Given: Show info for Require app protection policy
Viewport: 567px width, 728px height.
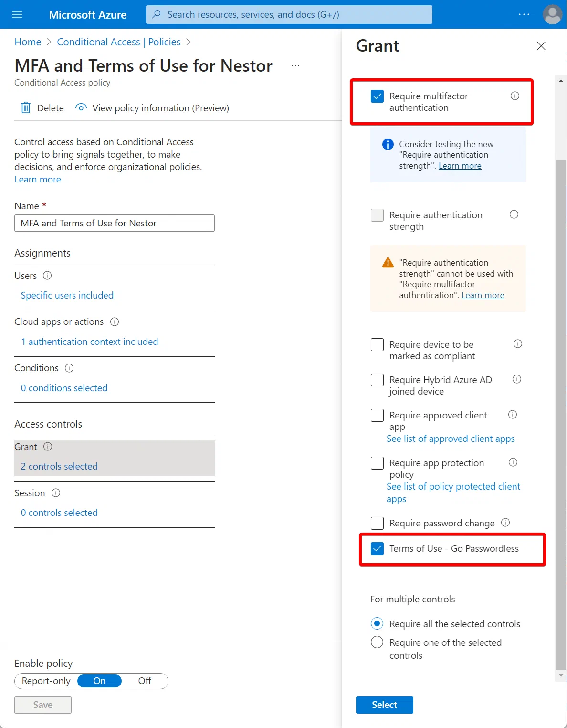Looking at the screenshot, I should pos(513,462).
